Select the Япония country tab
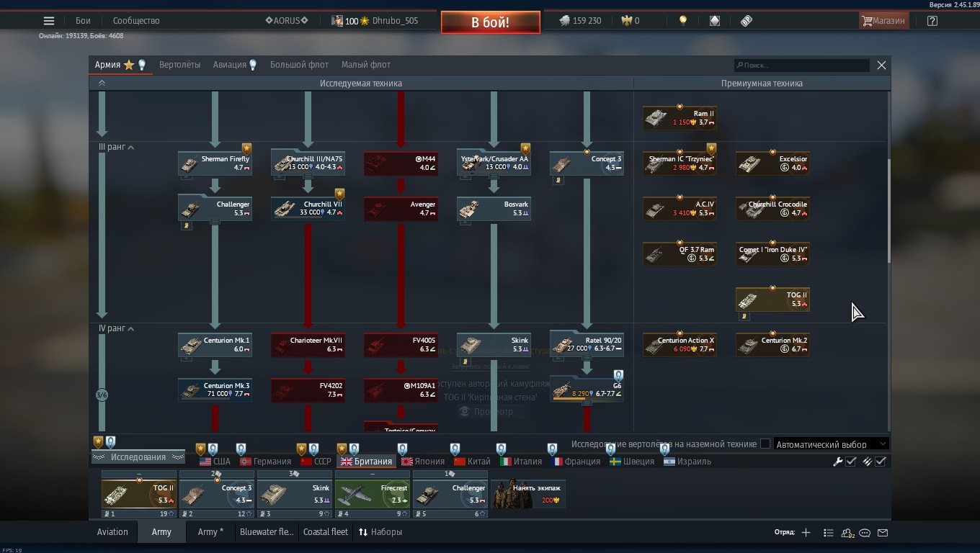The image size is (980, 553). pyautogui.click(x=423, y=462)
